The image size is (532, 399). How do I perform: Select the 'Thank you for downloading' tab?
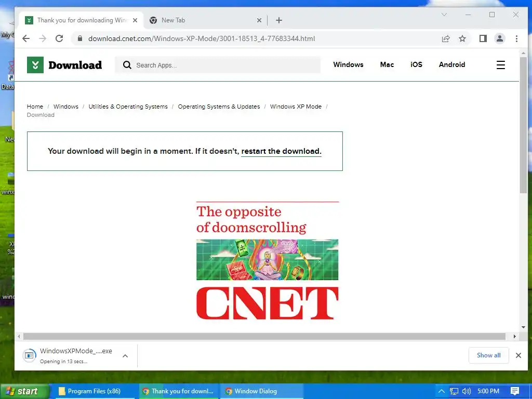pos(81,20)
